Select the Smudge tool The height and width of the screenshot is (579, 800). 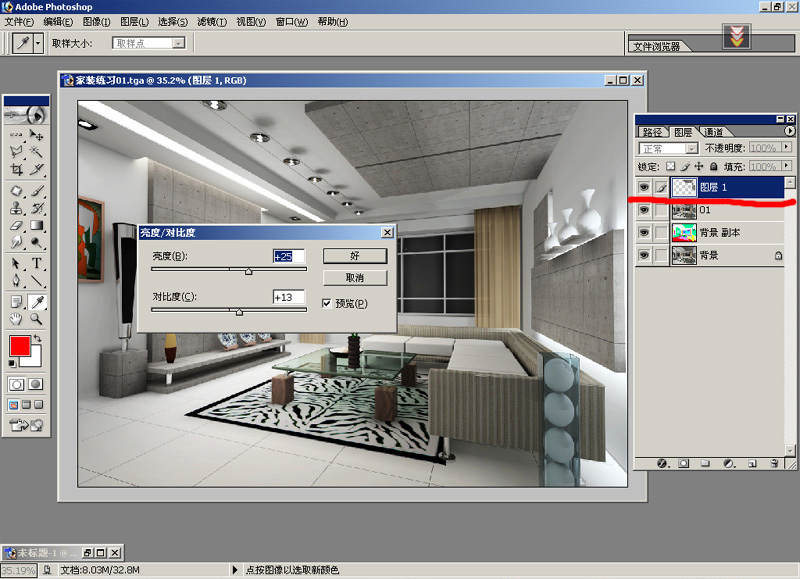tap(16, 242)
